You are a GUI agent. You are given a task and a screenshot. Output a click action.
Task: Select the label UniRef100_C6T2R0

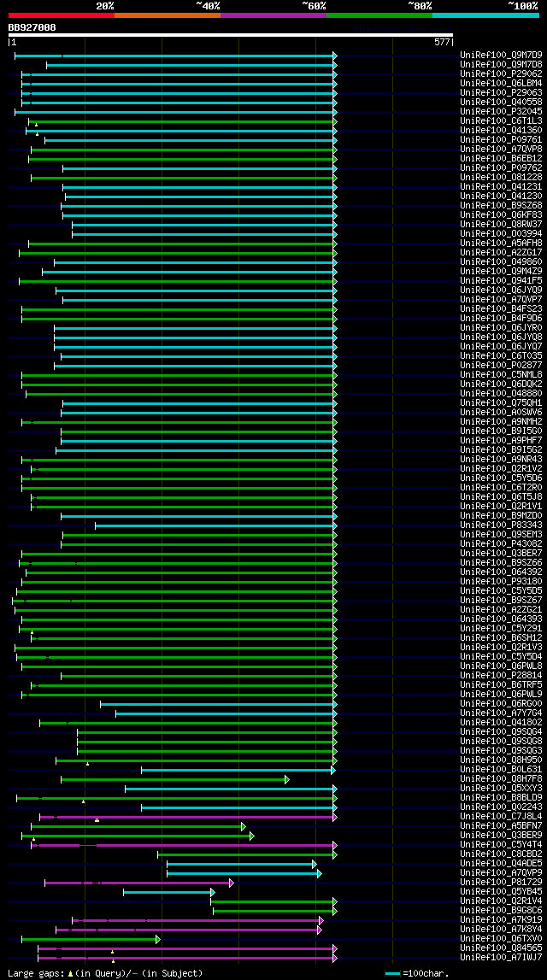click(501, 487)
